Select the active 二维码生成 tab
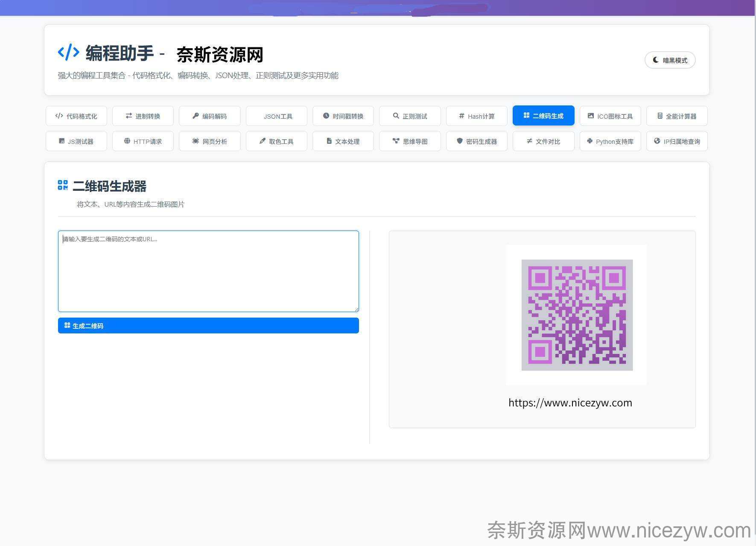 click(x=543, y=116)
